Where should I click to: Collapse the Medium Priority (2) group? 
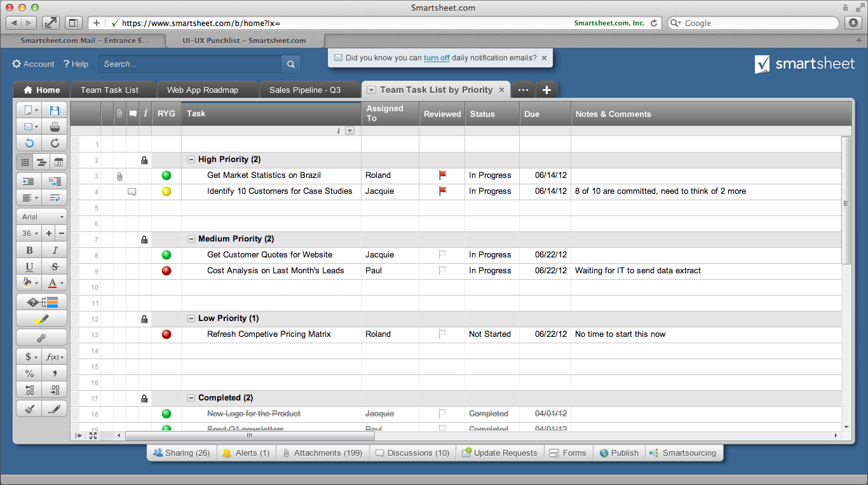(x=191, y=239)
